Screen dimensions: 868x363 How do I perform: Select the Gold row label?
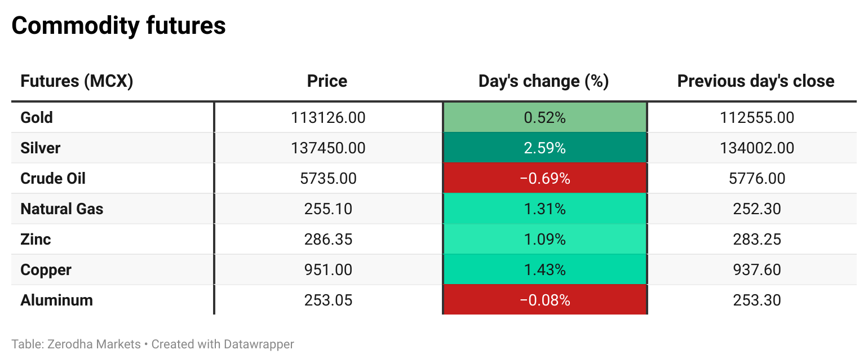pos(37,118)
